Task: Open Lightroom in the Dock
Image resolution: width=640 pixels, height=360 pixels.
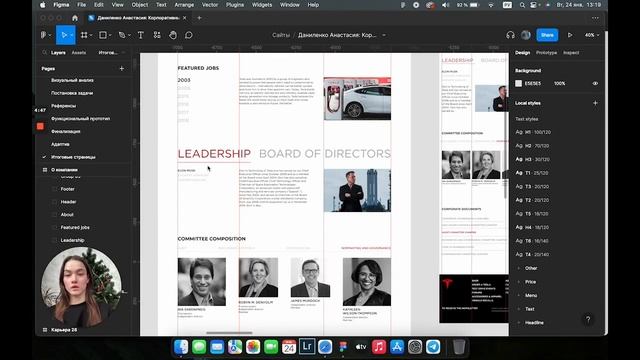Action: coord(307,347)
